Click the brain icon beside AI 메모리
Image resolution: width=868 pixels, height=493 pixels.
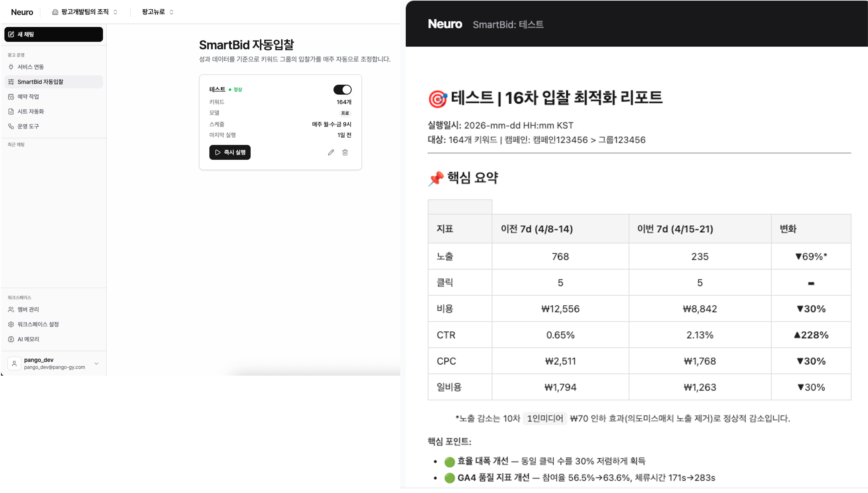tap(11, 339)
